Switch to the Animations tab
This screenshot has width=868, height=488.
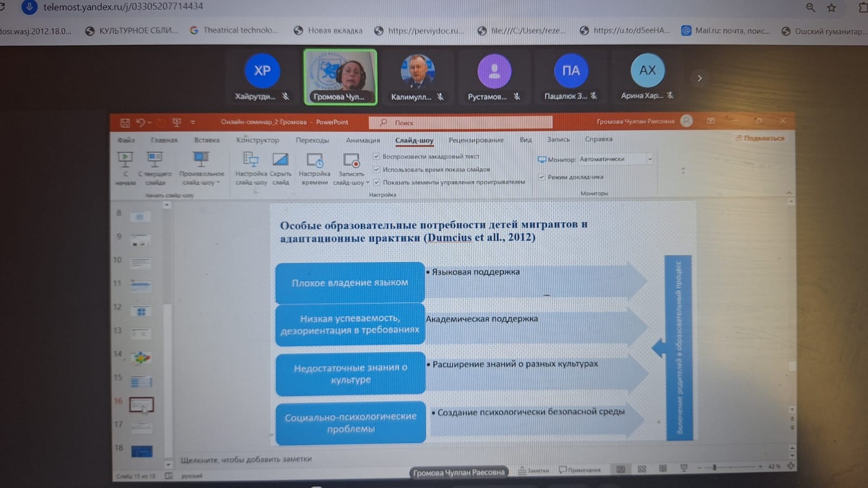pos(363,140)
